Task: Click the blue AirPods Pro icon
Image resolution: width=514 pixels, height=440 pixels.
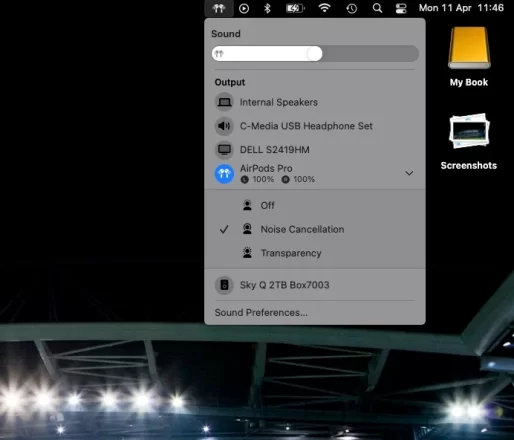Action: click(x=224, y=173)
